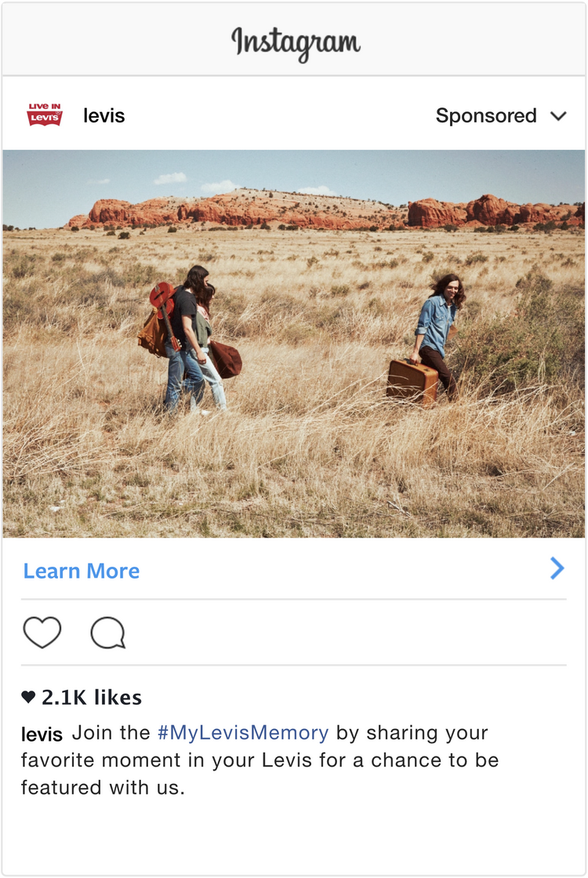Follow the Learn More link
588x878 pixels.
click(x=82, y=571)
